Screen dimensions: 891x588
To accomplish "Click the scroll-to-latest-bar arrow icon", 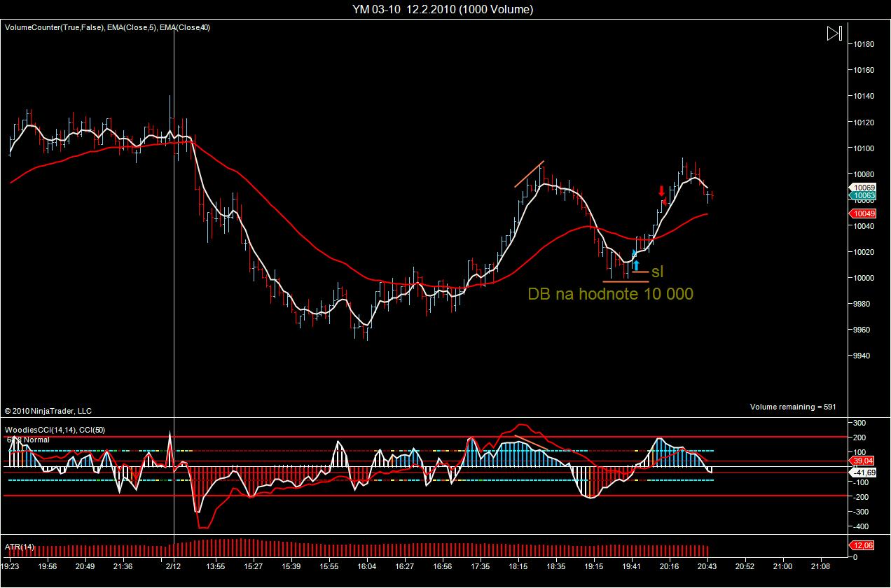I will 834,34.
